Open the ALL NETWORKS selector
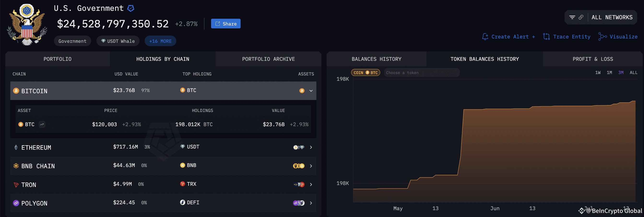Screen dimensions: 644x217 point(612,17)
